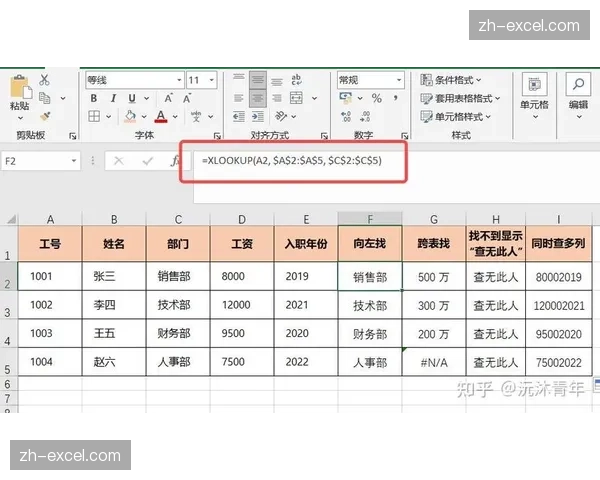Click the Name Box showing F2

tap(41, 161)
